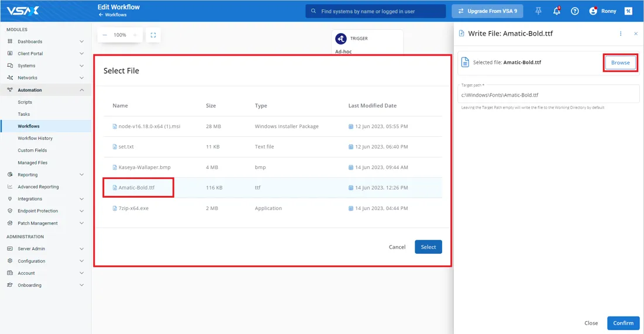Select the 7zip-x64.exe file row
This screenshot has width=644, height=334.
pos(133,208)
